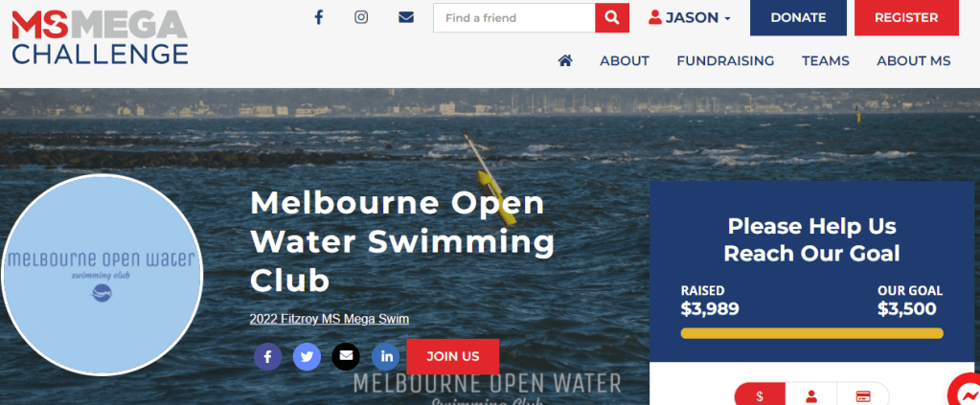Select the person details step tab
Image resolution: width=980 pixels, height=405 pixels.
coord(811,395)
